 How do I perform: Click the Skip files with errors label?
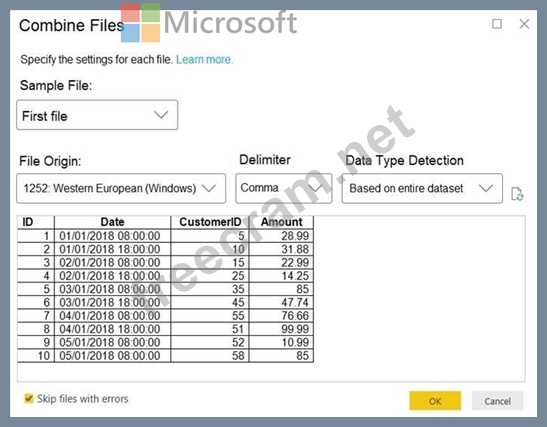pos(83,399)
